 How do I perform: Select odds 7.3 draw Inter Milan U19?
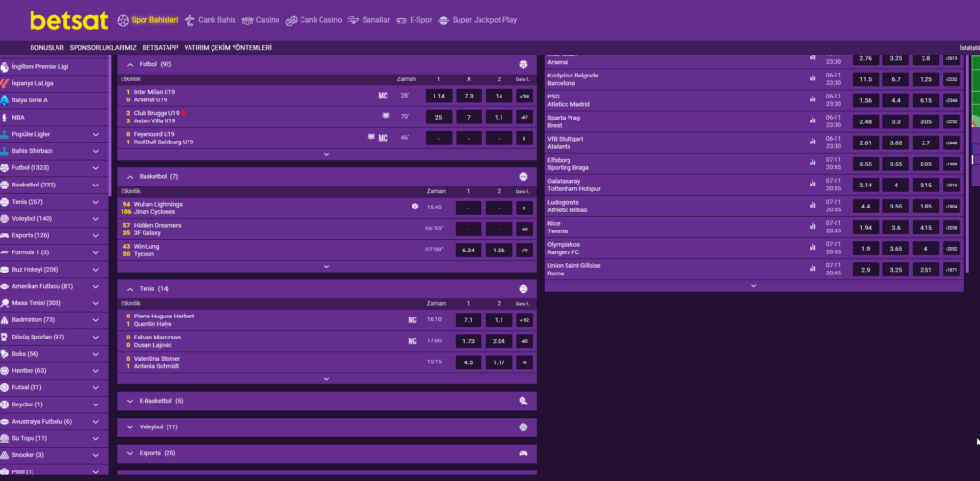click(x=469, y=97)
